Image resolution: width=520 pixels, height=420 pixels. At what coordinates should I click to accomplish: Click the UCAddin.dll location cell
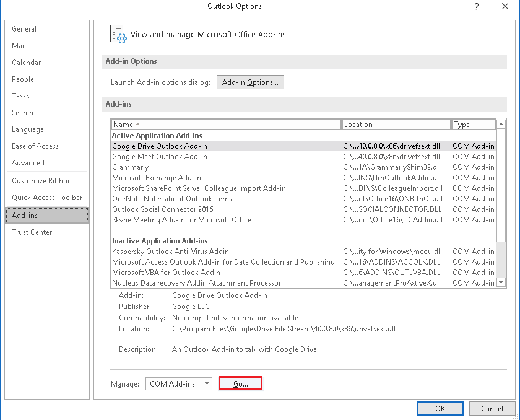pos(392,220)
